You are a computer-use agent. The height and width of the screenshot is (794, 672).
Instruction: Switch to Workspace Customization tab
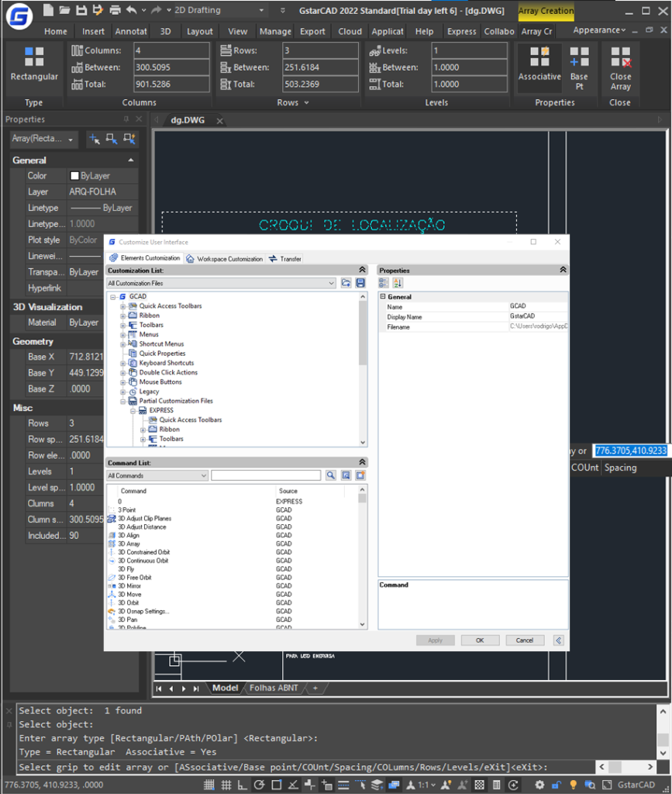pos(224,259)
